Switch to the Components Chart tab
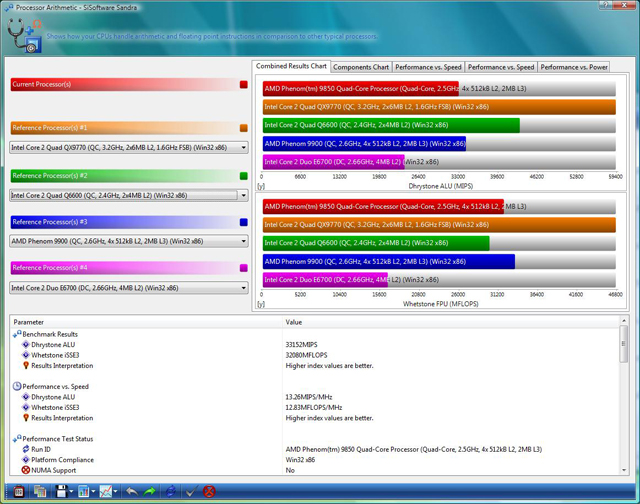Screen dimensions: 640x504 [360, 67]
